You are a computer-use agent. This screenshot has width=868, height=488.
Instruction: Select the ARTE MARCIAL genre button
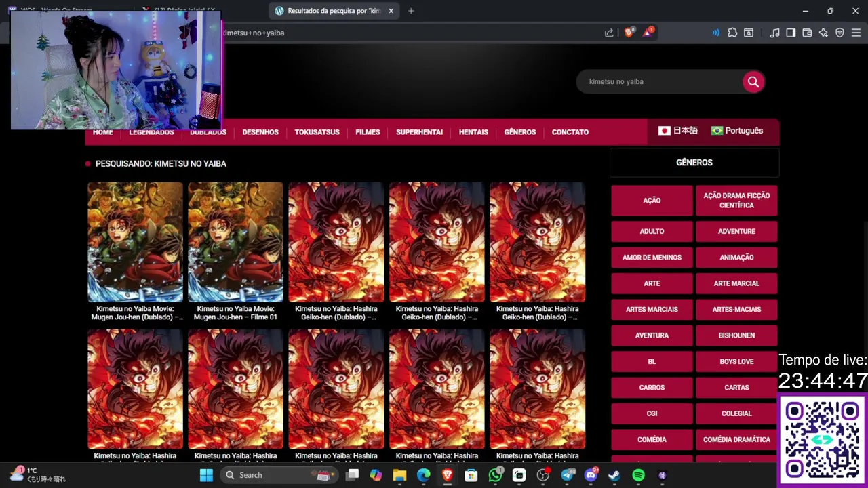[x=736, y=283]
